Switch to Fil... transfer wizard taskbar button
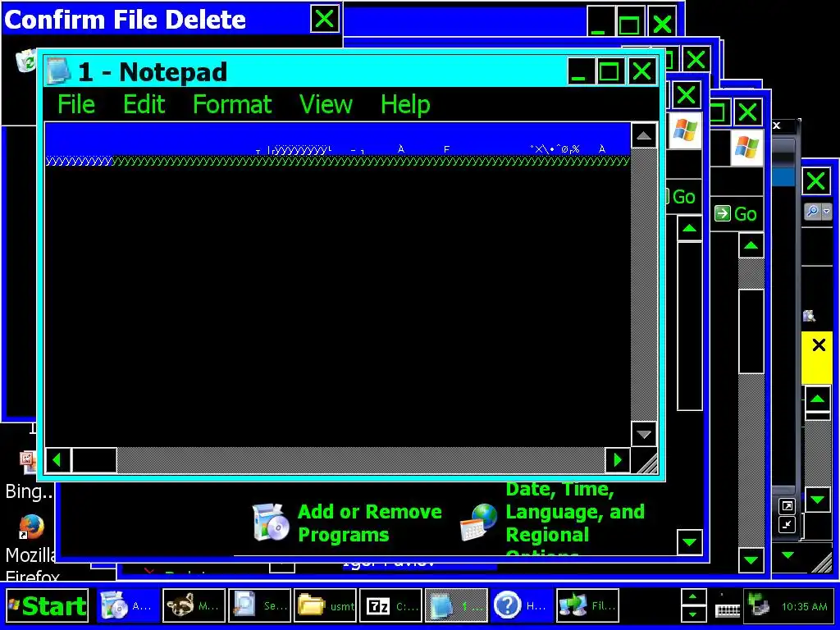 (x=587, y=606)
